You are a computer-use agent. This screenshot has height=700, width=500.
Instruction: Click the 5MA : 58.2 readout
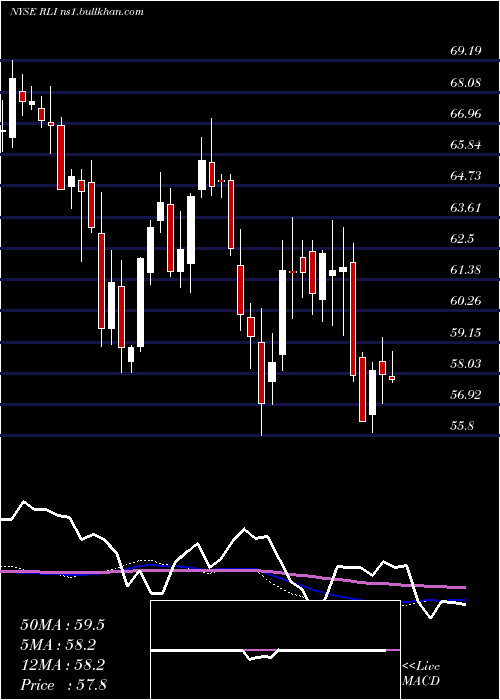(x=58, y=645)
